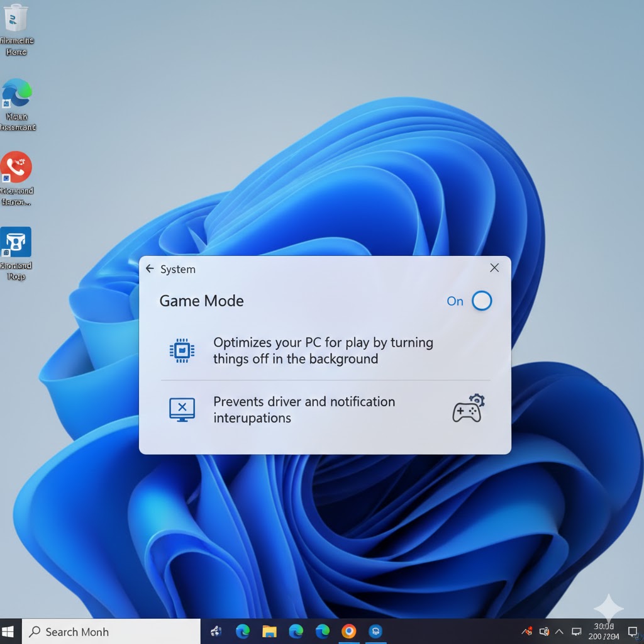Expand the hidden tray icons chevron
The height and width of the screenshot is (644, 644).
point(559,631)
